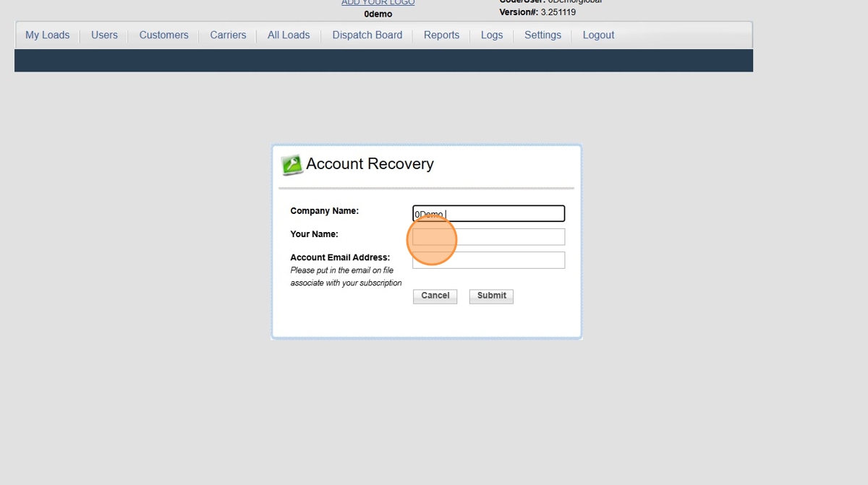This screenshot has width=868, height=485.
Task: Click the Your Name label
Action: (315, 234)
